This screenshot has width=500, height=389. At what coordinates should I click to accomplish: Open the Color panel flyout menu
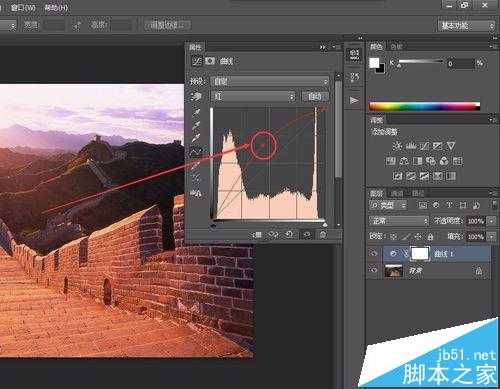click(x=493, y=47)
